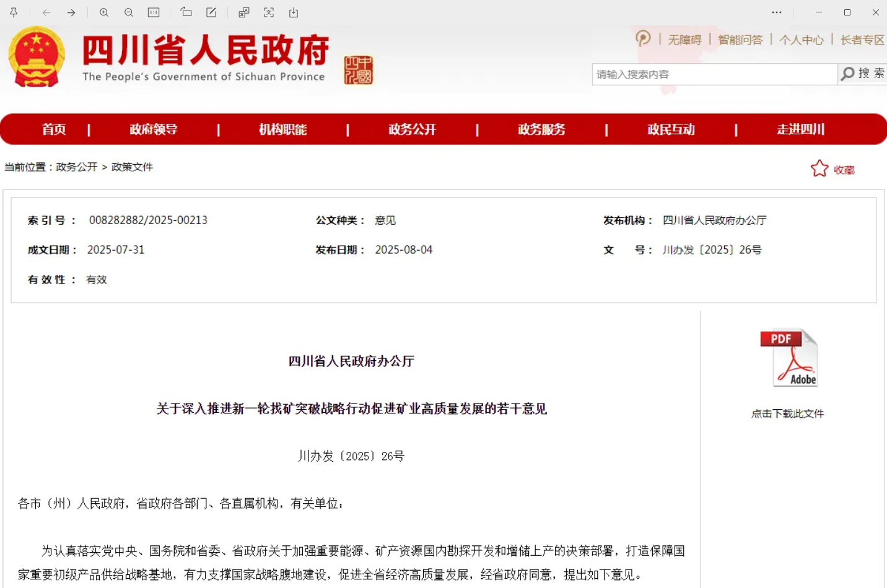Click the 请输入搜索内容 search field
Screen dimensions: 887x588
[x=714, y=74]
